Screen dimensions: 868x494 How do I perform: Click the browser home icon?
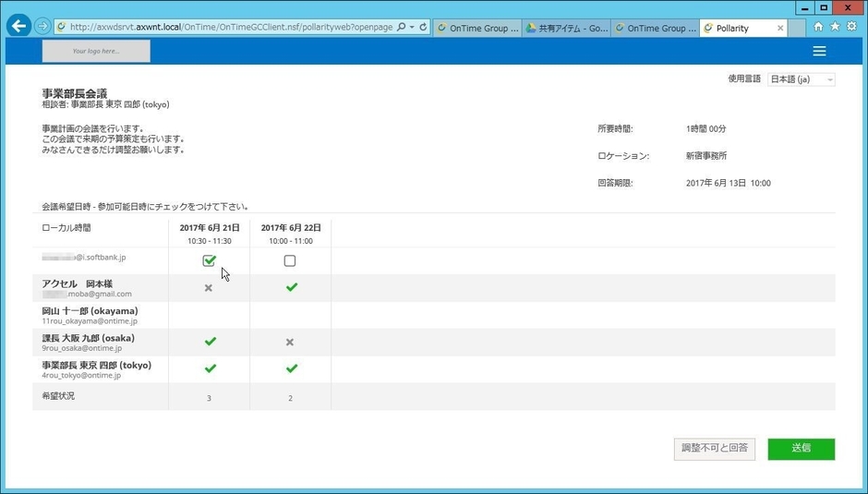click(x=818, y=27)
